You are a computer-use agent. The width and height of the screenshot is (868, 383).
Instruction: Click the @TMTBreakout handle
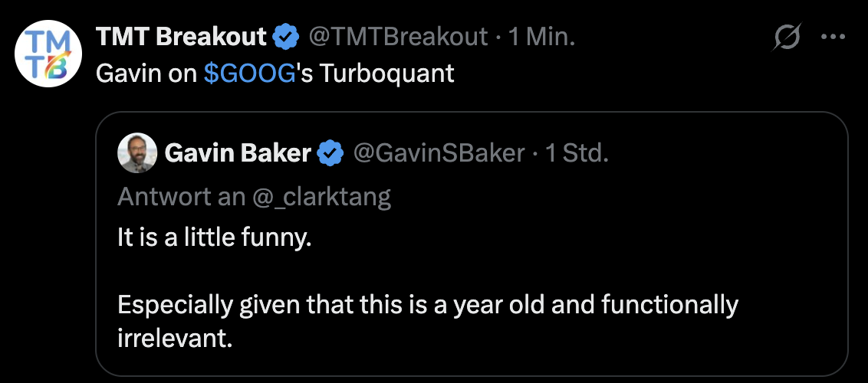click(x=398, y=36)
